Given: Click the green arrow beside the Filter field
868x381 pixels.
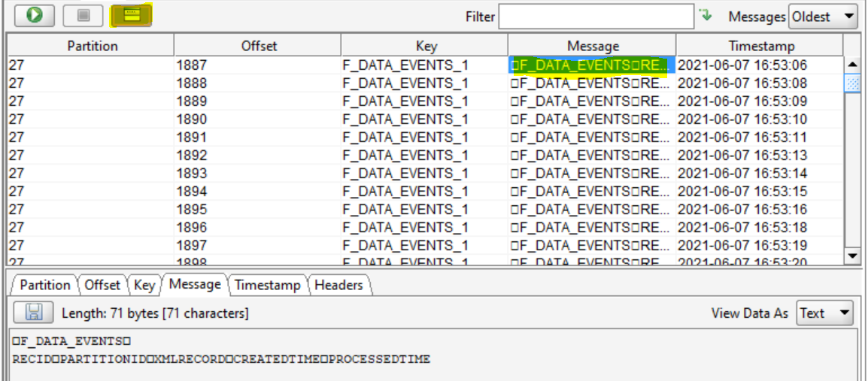Looking at the screenshot, I should click(x=705, y=15).
